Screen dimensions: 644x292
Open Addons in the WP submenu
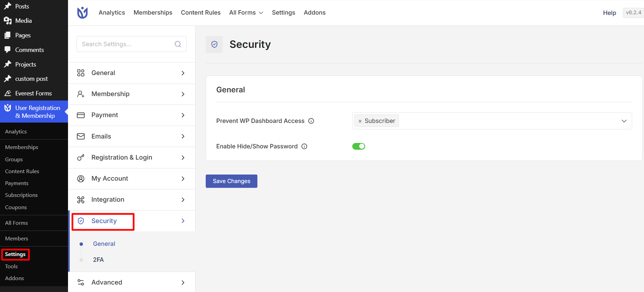click(14, 278)
